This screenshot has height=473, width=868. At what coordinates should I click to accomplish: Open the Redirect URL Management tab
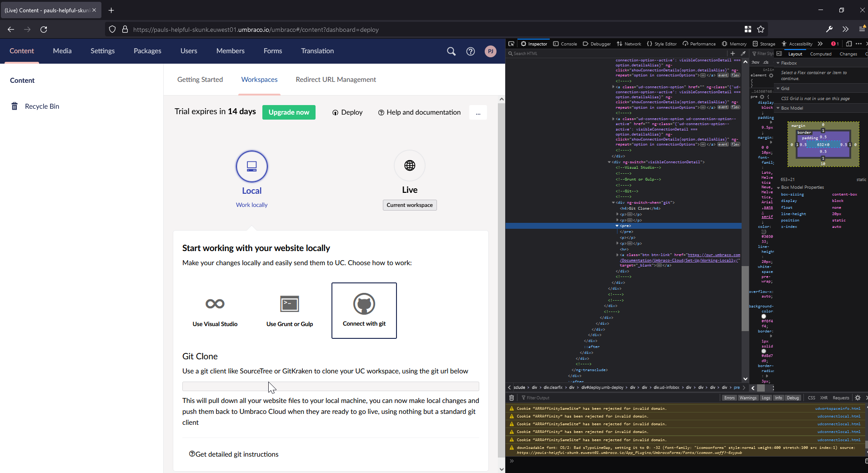pyautogui.click(x=336, y=80)
